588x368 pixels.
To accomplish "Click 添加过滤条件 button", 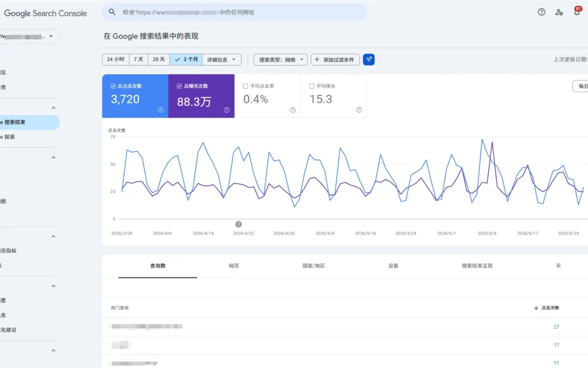I will (335, 59).
